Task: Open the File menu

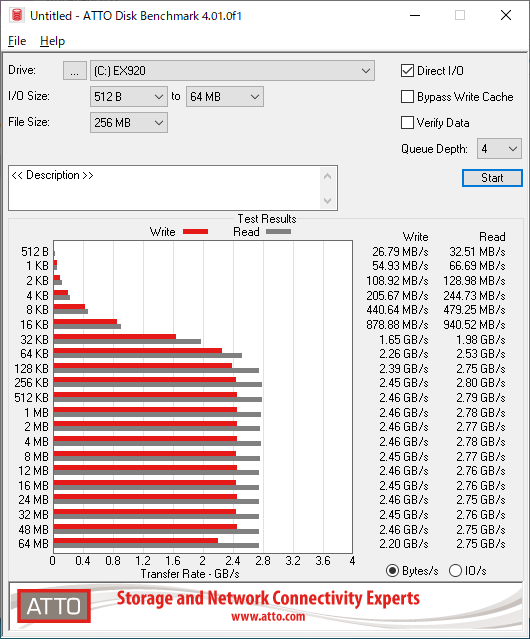Action: 17,41
